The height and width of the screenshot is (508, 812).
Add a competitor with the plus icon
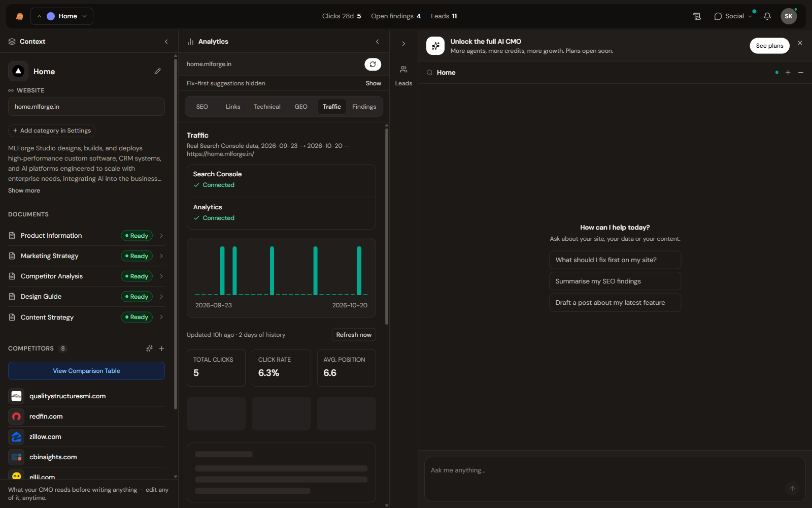point(161,348)
